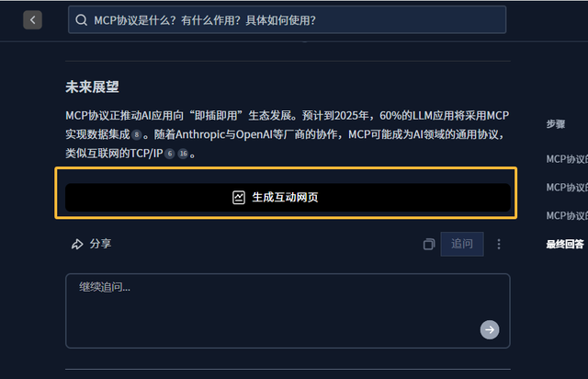Open citation badge number 16

(183, 154)
